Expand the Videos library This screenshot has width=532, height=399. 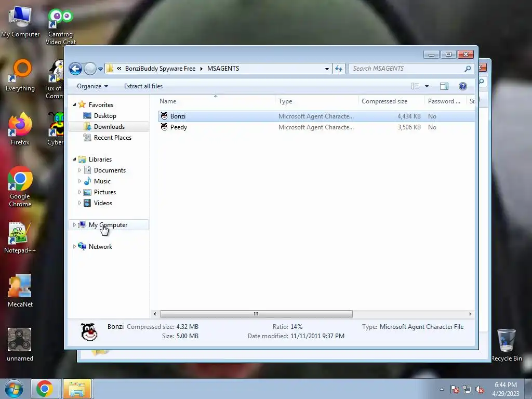79,203
